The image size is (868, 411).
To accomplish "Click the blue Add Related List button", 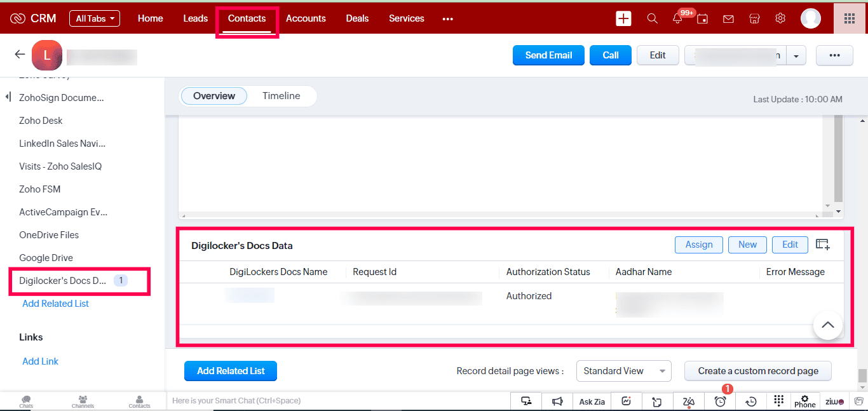I will 231,371.
